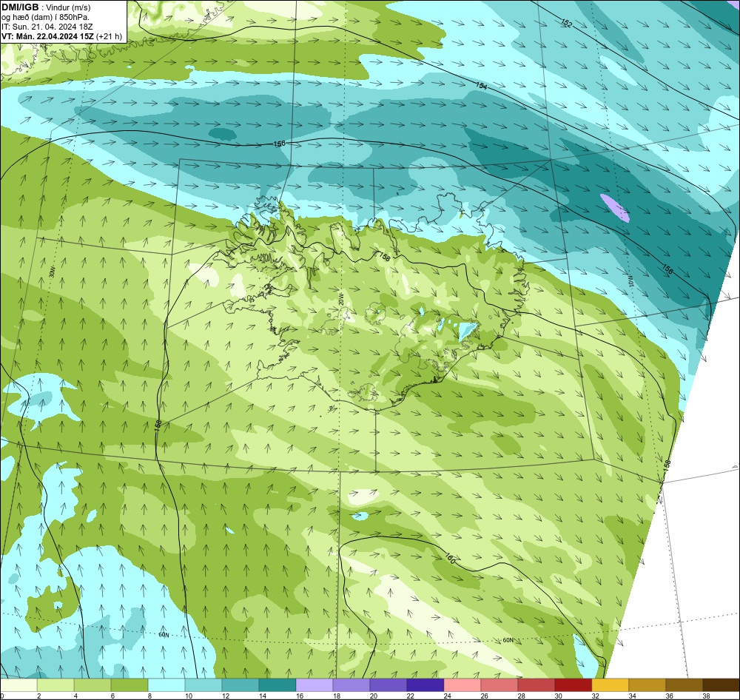Click the '(+21 h)' forecast offset text
The width and height of the screenshot is (740, 700).
[109, 36]
